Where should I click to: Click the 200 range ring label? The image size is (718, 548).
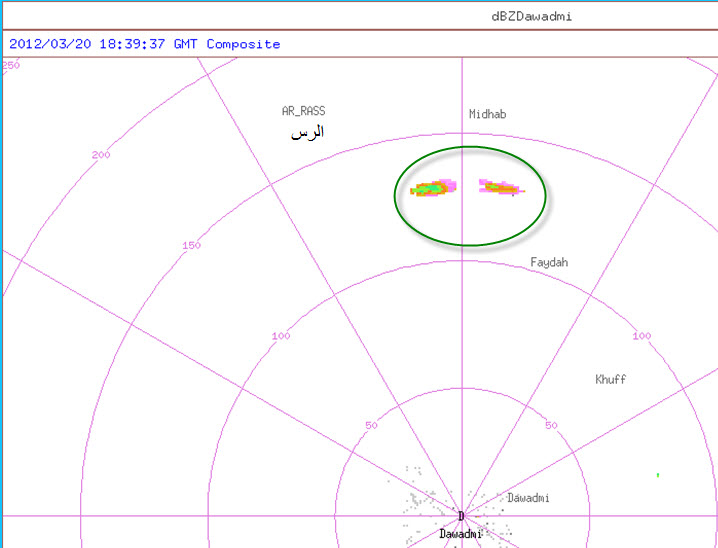pyautogui.click(x=101, y=155)
